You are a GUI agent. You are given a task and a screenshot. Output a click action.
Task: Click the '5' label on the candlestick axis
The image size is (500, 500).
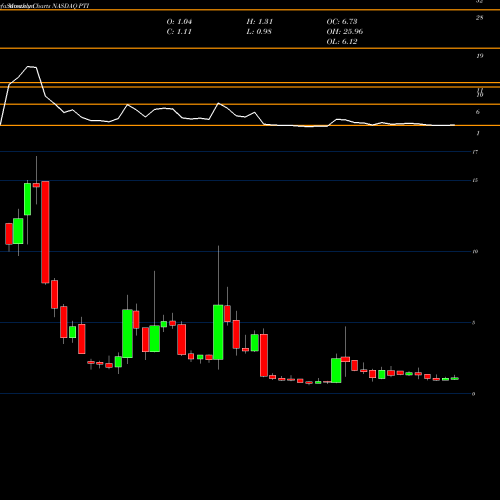tap(474, 323)
